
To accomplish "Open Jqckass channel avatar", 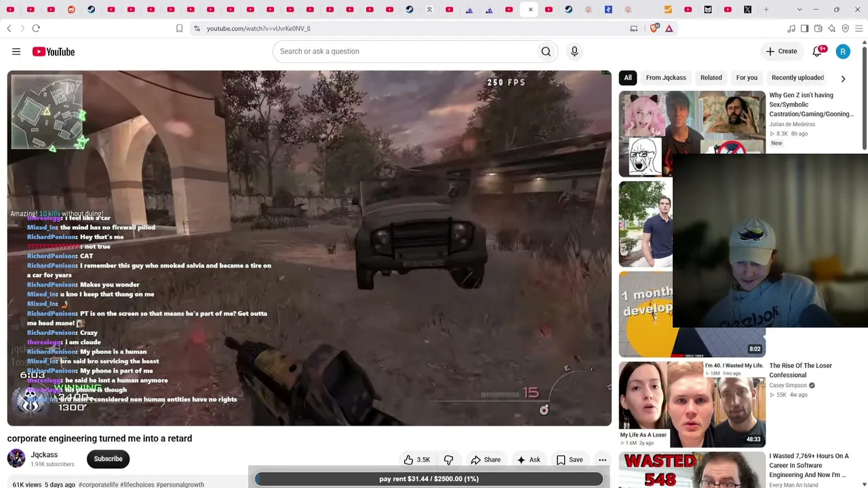I will (x=16, y=459).
